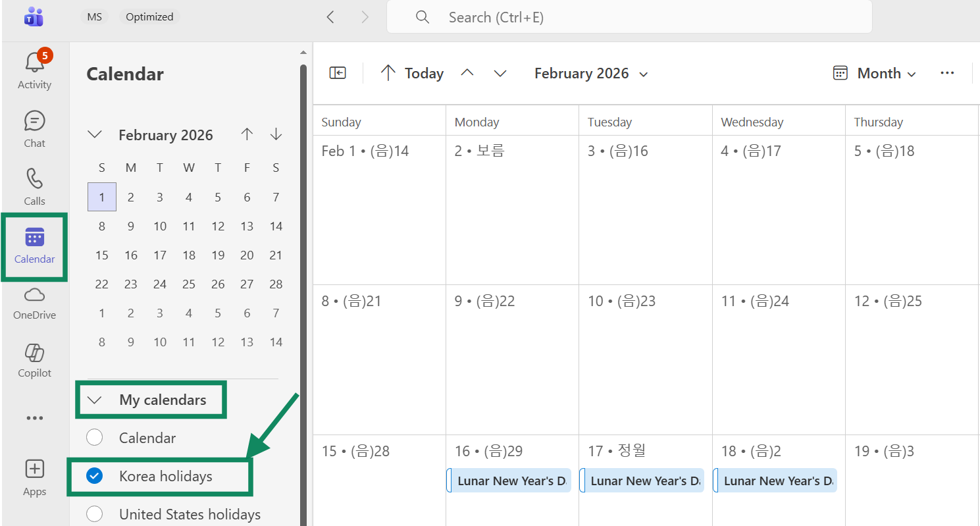
Task: Select day 20 in the mini calendar
Action: [247, 255]
